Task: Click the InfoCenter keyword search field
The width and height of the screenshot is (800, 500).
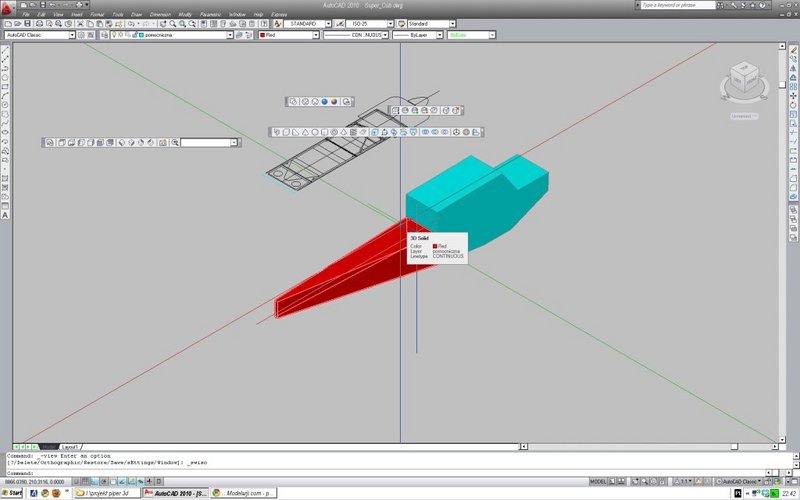Action: tap(678, 5)
